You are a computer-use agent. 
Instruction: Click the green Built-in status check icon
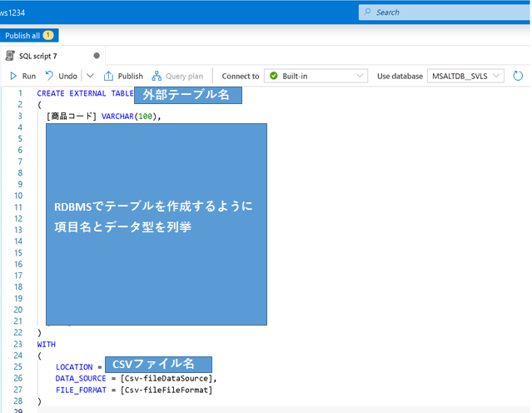tap(273, 76)
